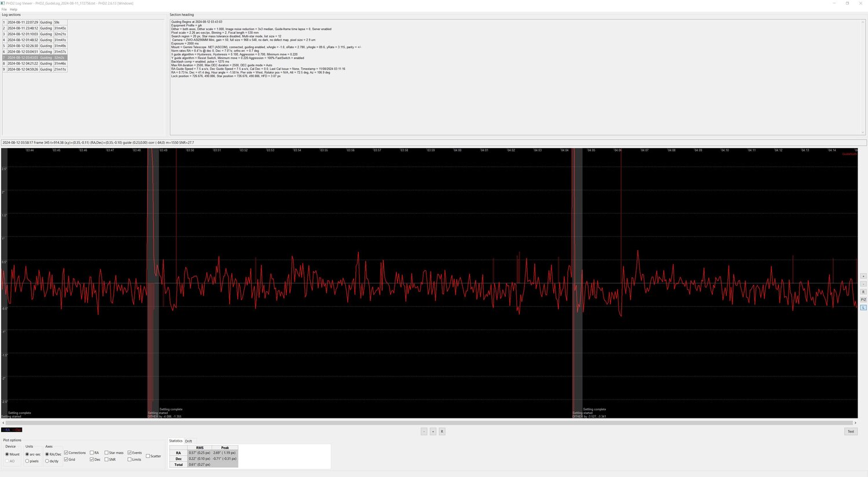Switch to the Drift tab

tap(189, 441)
